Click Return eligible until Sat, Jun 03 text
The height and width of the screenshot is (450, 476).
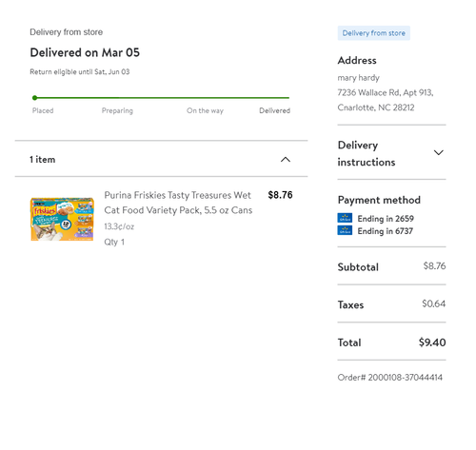click(80, 72)
